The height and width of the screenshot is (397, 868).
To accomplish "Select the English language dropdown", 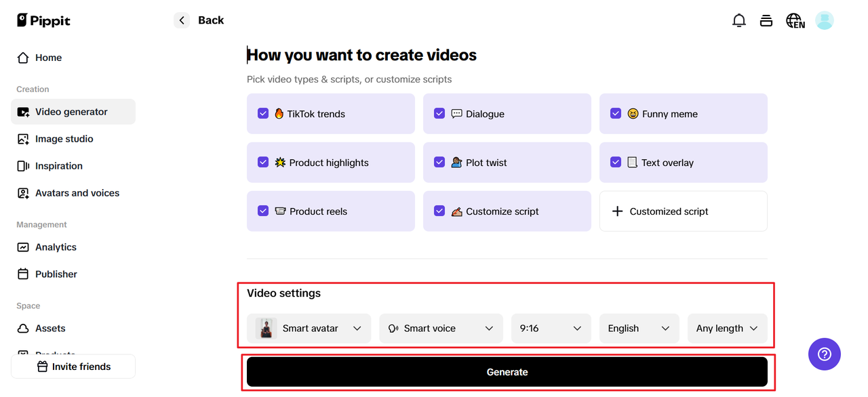I will point(639,329).
